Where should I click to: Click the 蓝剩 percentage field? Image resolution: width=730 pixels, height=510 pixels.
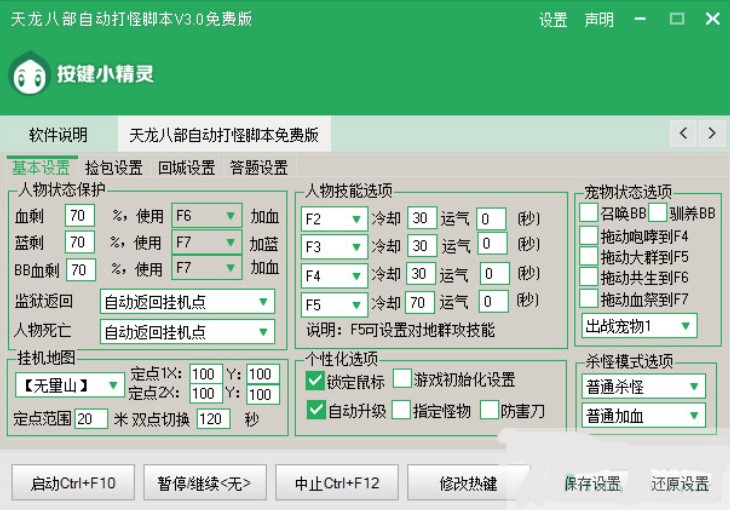coord(80,242)
